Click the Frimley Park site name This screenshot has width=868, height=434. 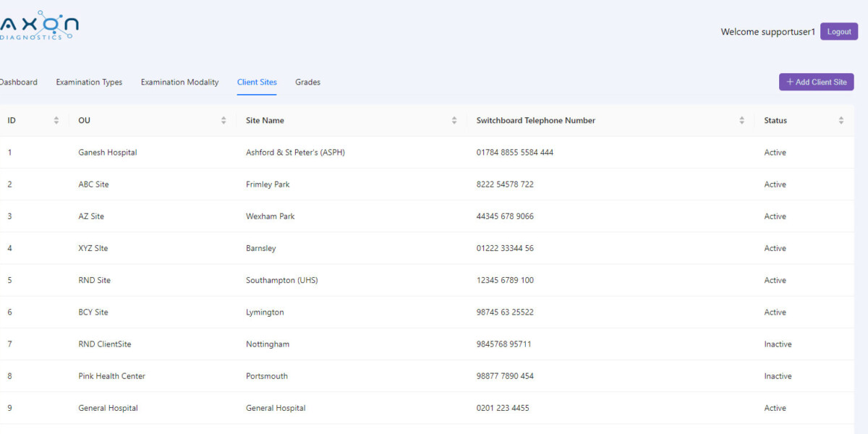coord(268,184)
